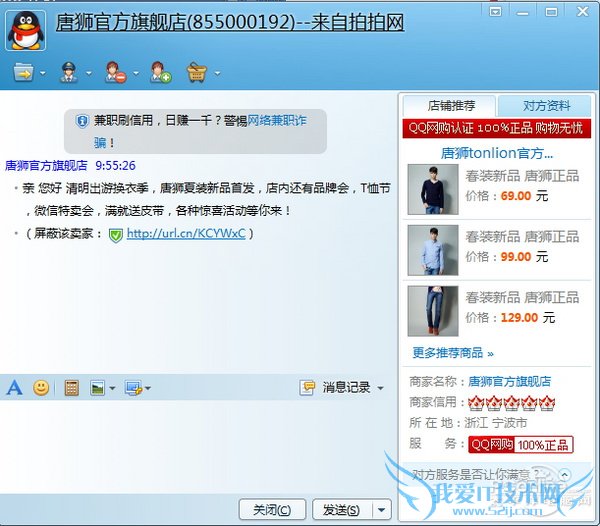Screen dimensions: 600x526
Task: Click the 消息记录 button
Action: (x=346, y=388)
